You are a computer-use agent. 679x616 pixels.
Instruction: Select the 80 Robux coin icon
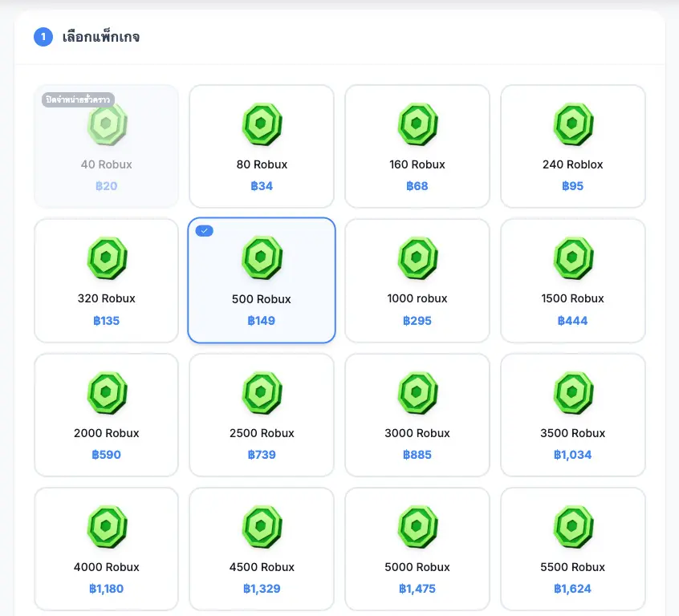tap(262, 124)
